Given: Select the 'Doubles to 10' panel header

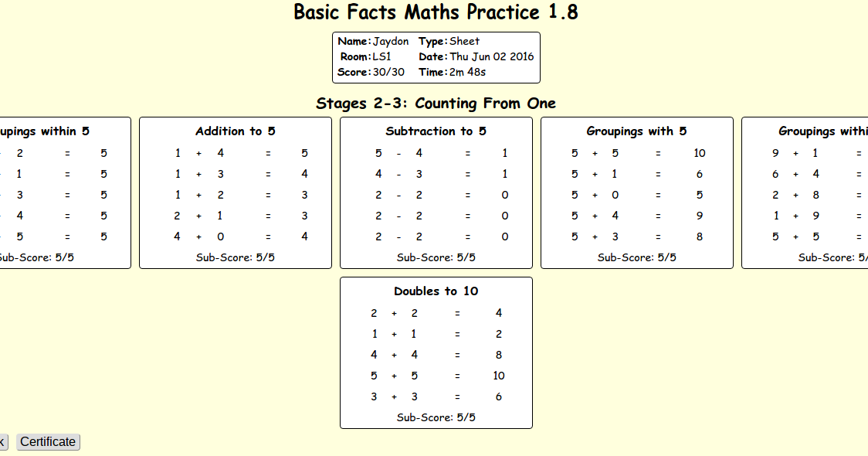Looking at the screenshot, I should (436, 291).
